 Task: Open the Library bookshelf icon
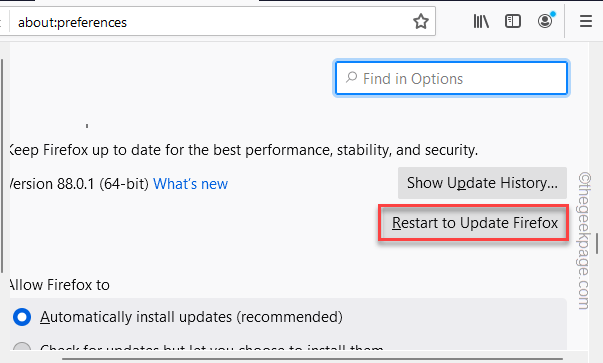pos(481,22)
